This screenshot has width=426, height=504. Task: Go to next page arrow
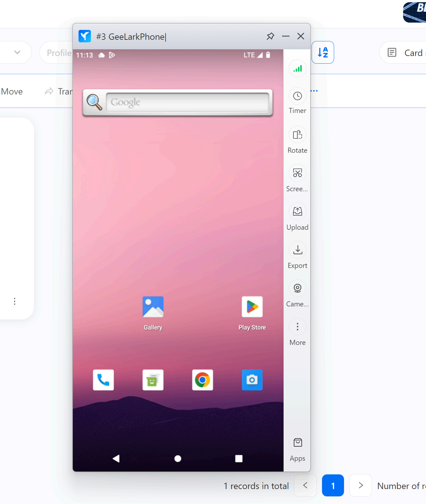point(361,486)
